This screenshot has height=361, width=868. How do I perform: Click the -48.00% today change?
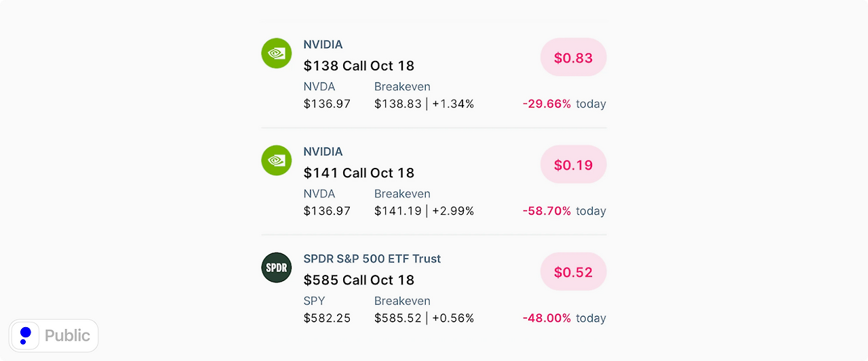(564, 318)
